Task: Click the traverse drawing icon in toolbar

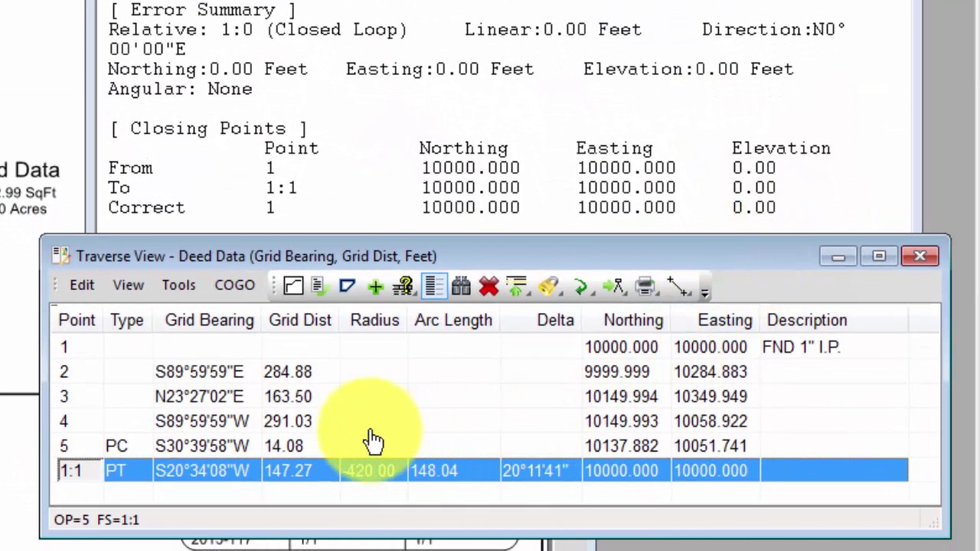Action: (x=293, y=286)
